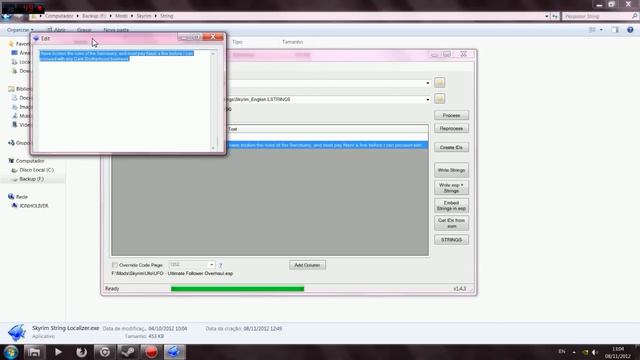The height and width of the screenshot is (360, 640).
Task: Click Get IDs from esm button
Action: (451, 223)
